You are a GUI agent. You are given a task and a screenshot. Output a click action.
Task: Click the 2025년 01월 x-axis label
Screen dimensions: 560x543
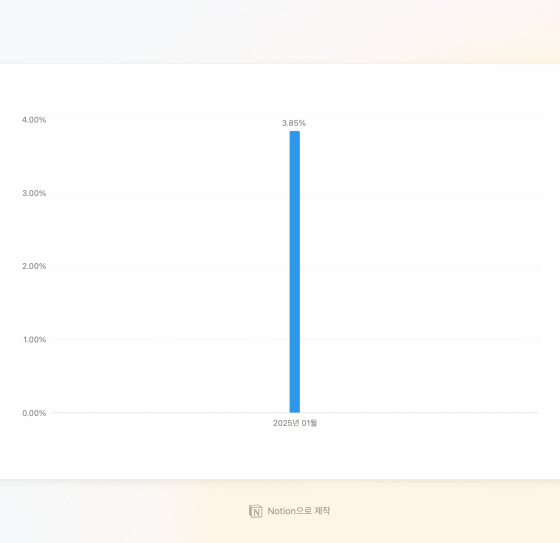point(295,423)
